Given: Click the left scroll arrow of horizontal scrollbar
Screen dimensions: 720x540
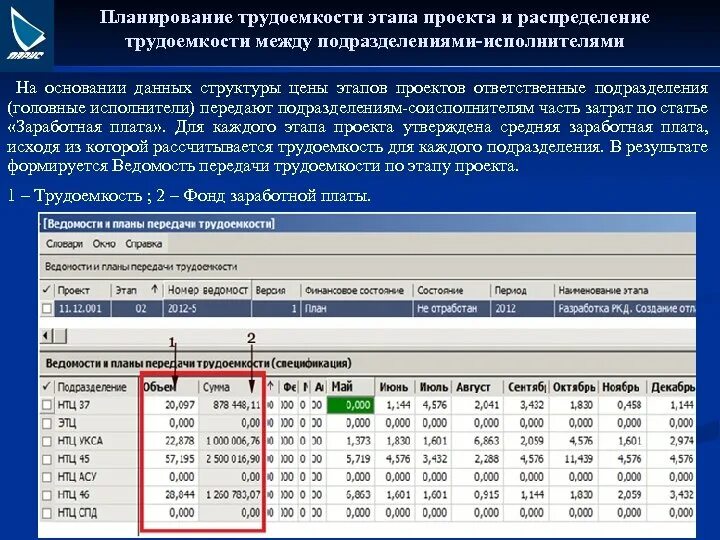Looking at the screenshot, I should click(45, 336).
